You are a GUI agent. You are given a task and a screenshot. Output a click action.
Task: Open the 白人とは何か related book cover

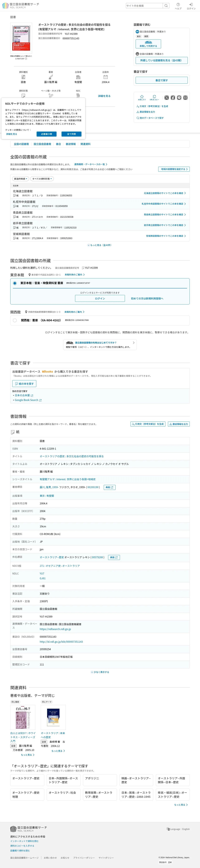(23, 718)
